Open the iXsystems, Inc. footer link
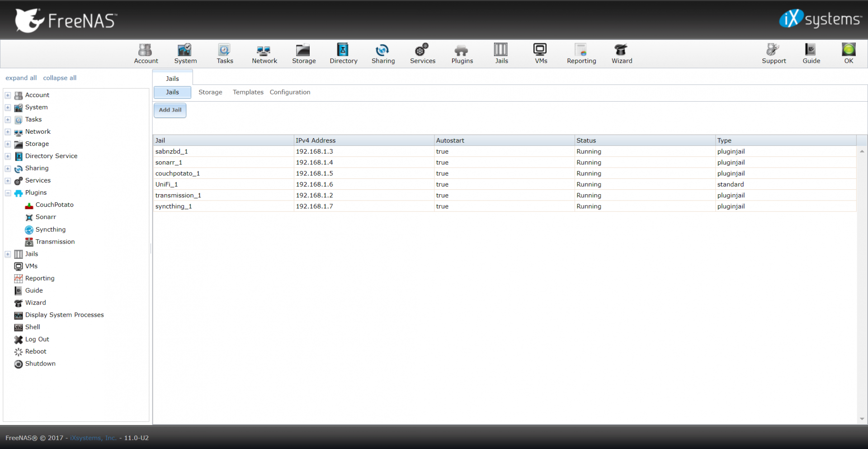Screen dimensions: 868x449 click(x=93, y=438)
